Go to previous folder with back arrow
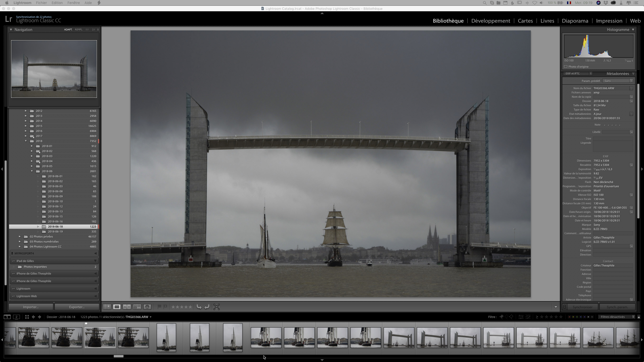Screen dimensions: 644x362 pyautogui.click(x=33, y=317)
